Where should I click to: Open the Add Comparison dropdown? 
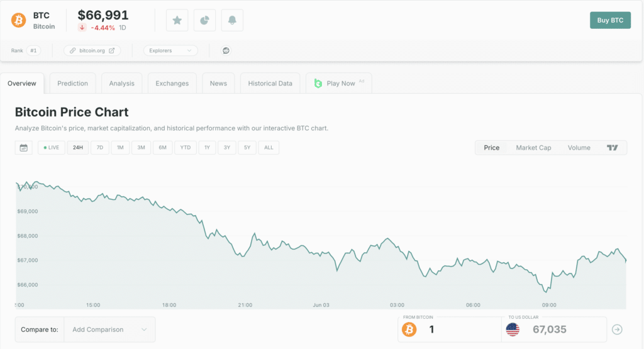point(109,330)
